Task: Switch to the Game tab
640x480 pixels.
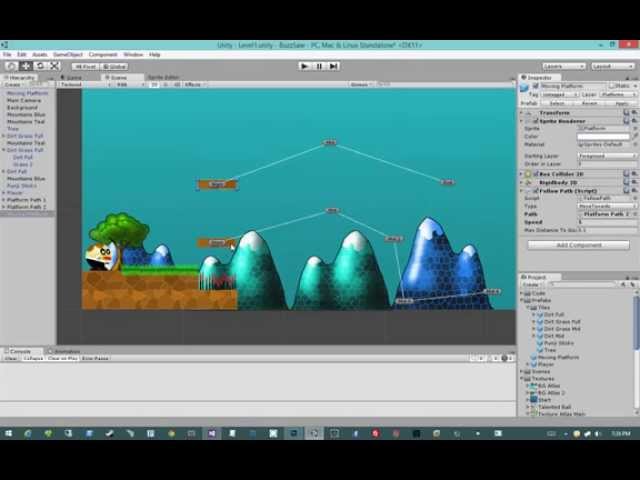Action: point(72,77)
